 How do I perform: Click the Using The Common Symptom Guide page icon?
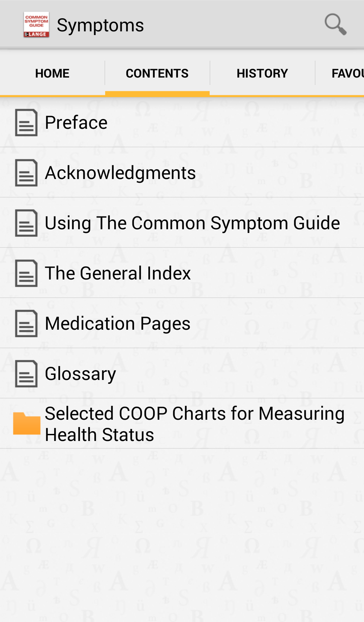tap(26, 223)
